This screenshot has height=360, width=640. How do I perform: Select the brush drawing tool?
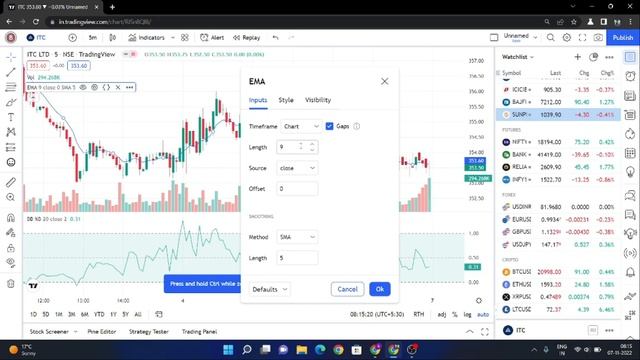11,102
